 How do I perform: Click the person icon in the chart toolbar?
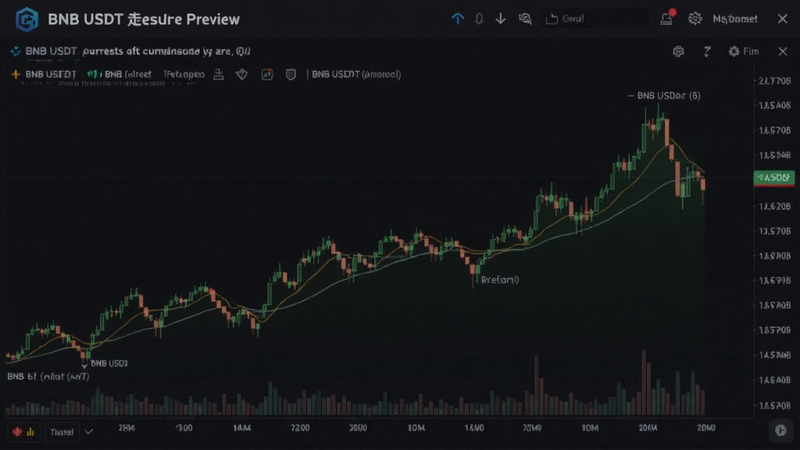(x=218, y=74)
